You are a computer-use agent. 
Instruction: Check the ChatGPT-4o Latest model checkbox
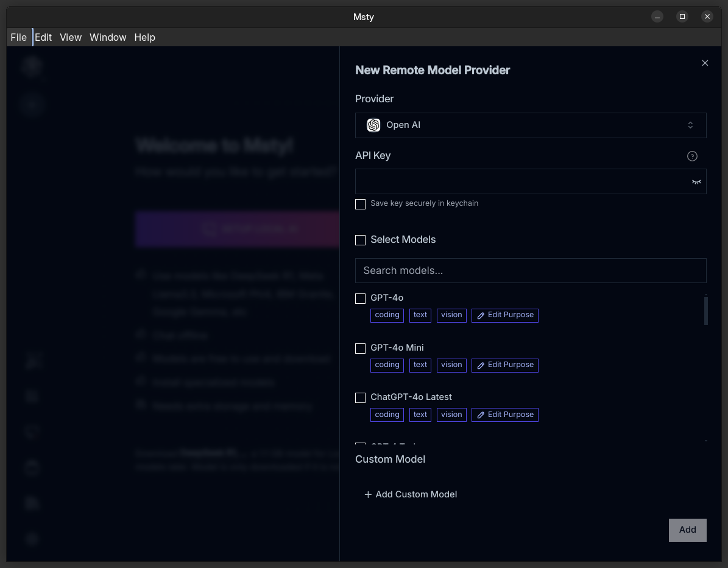[x=360, y=398]
